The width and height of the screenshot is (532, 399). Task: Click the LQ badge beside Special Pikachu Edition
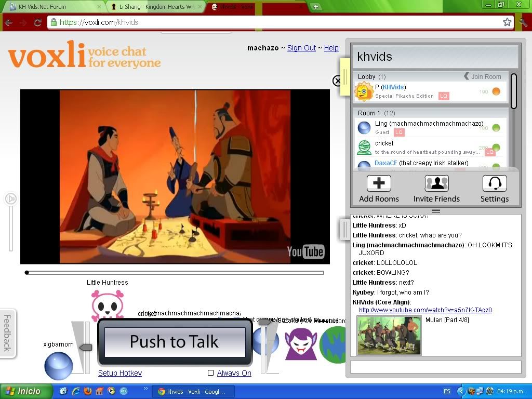coord(444,96)
